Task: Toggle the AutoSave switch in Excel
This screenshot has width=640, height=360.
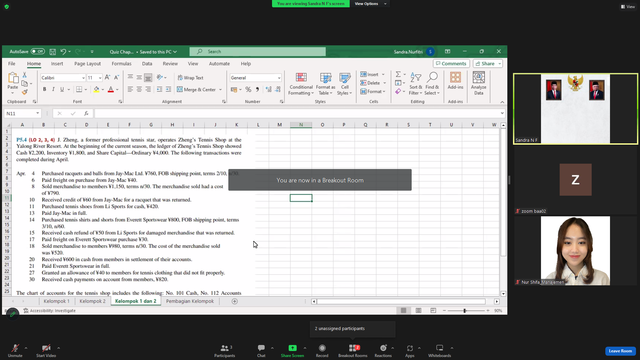Action: click(38, 51)
